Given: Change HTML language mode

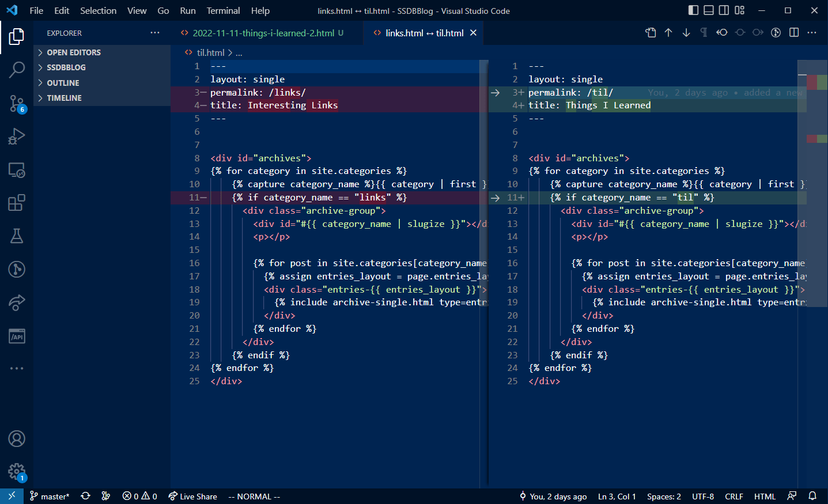Looking at the screenshot, I should click(x=765, y=496).
